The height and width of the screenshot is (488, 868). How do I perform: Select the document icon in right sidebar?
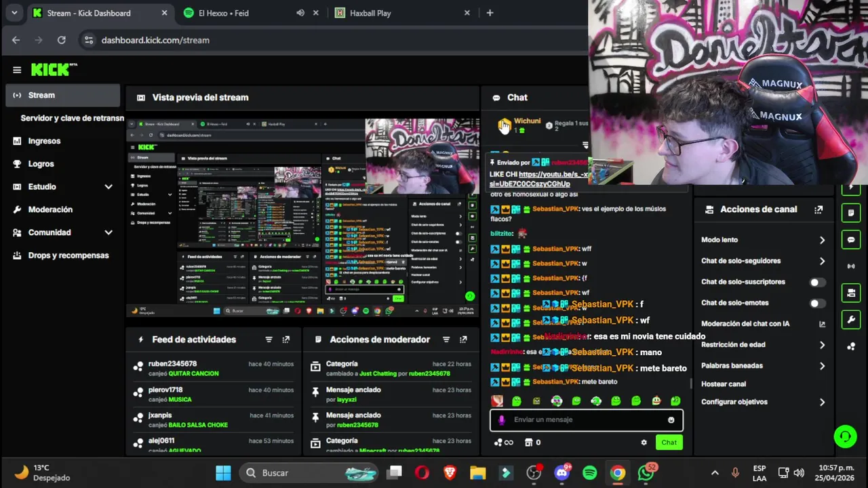pos(851,213)
